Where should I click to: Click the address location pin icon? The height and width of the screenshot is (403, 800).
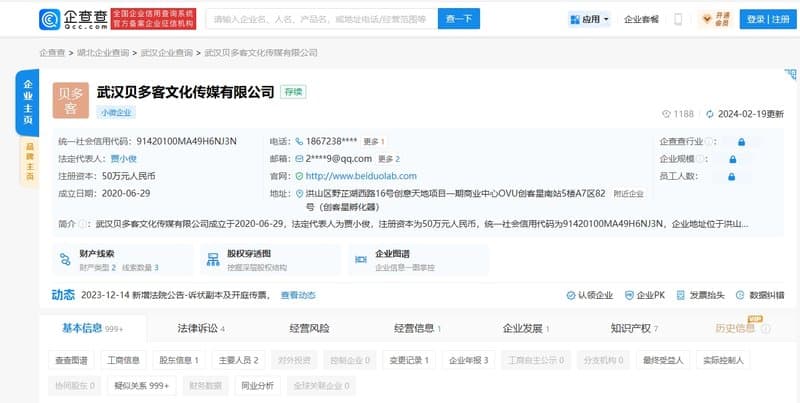[299, 194]
